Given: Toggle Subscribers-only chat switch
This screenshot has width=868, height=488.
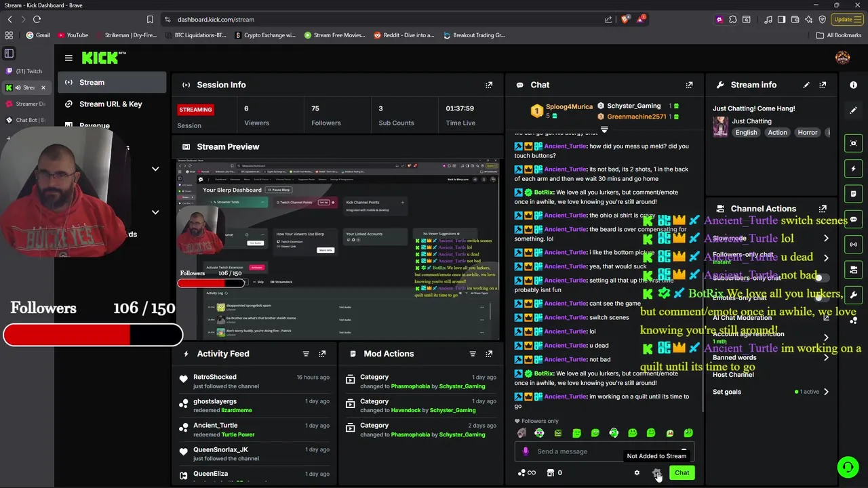Looking at the screenshot, I should tap(821, 278).
